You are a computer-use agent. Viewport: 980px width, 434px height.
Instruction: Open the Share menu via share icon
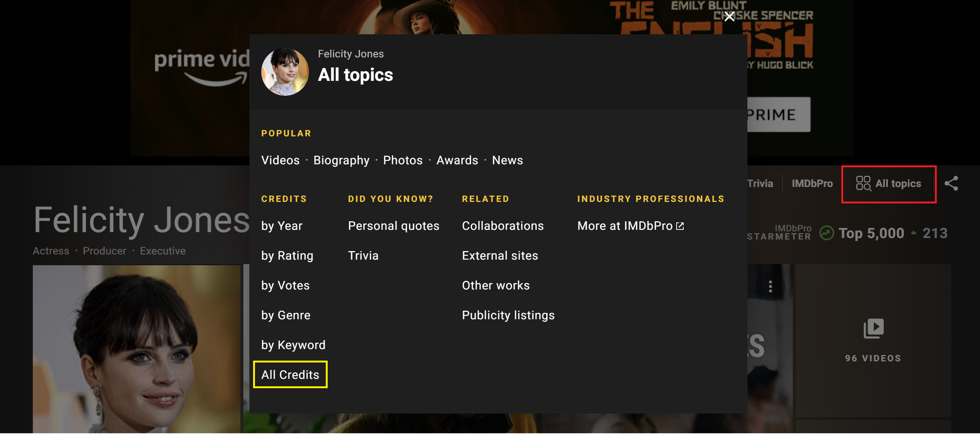click(951, 184)
